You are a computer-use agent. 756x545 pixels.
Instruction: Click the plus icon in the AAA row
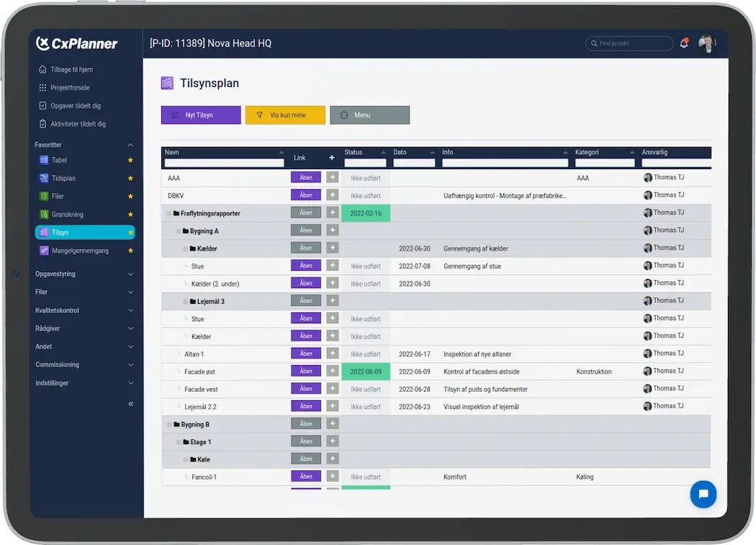click(332, 177)
